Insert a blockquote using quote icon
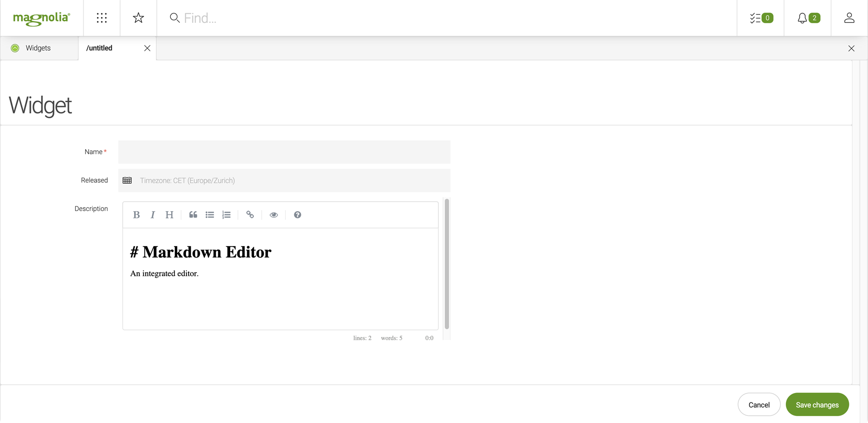868x423 pixels. click(x=193, y=215)
